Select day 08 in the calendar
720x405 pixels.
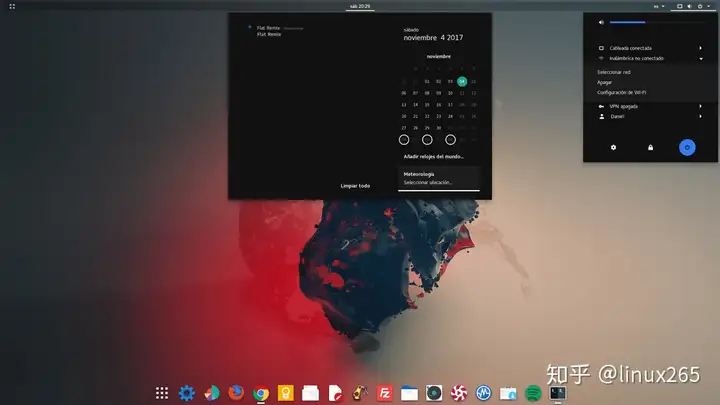[427, 93]
